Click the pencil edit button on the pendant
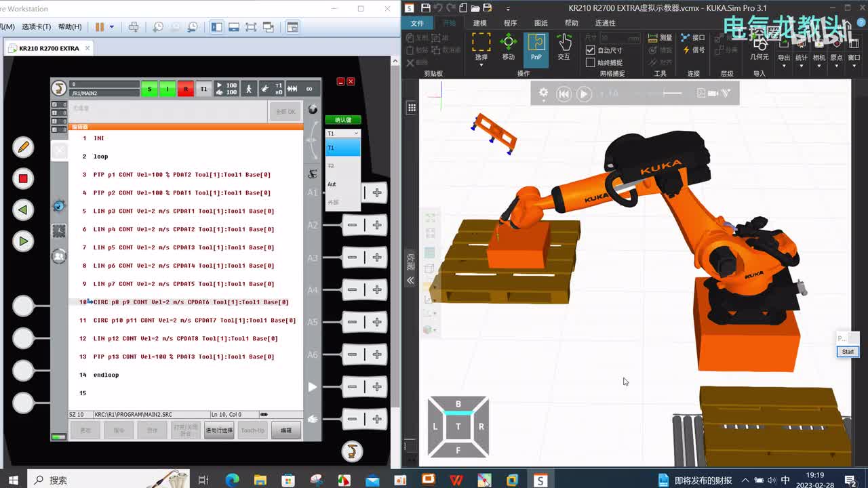Screen dimensions: 868x488 pos(22,146)
